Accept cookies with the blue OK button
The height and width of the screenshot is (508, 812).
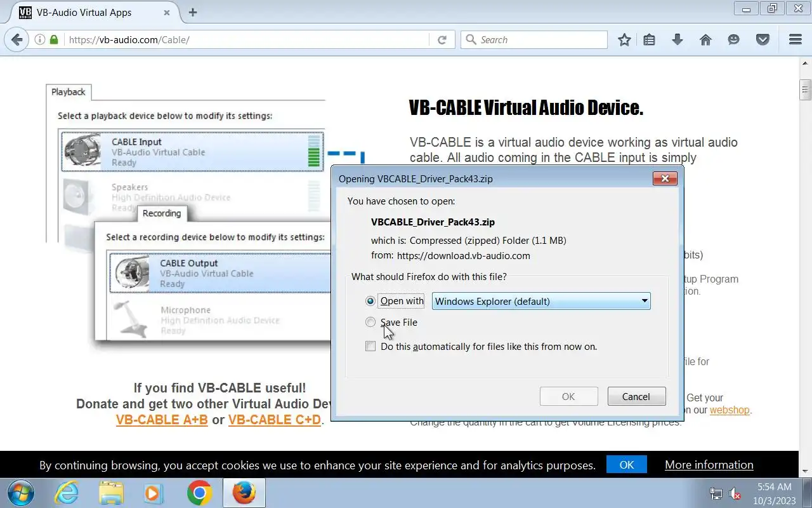pos(627,465)
